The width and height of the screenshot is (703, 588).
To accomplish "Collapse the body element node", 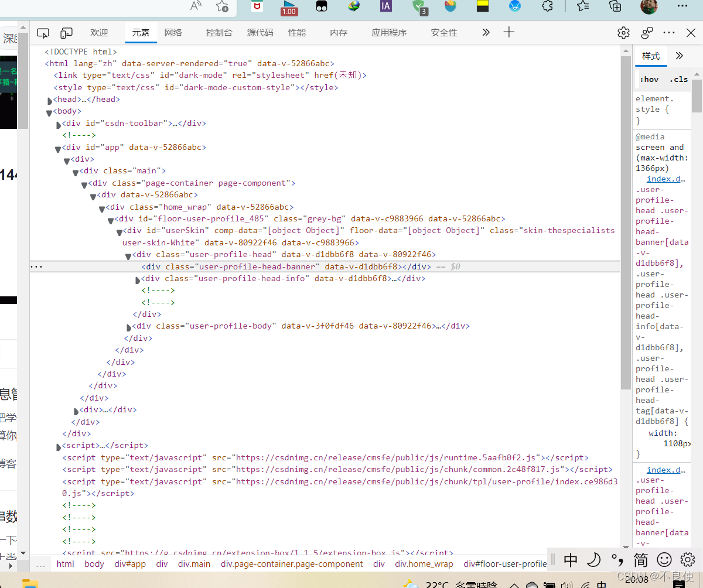I will 49,112.
